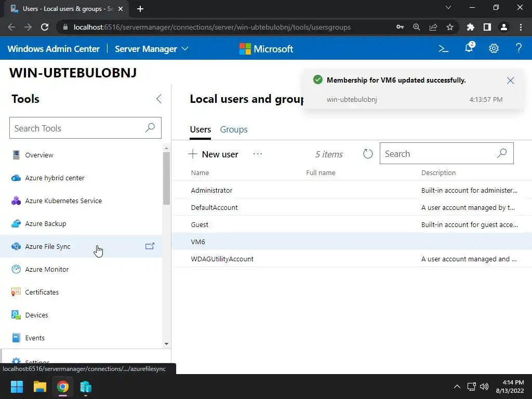The height and width of the screenshot is (399, 532).
Task: Open Windows Admin Center settings gear
Action: [494, 48]
